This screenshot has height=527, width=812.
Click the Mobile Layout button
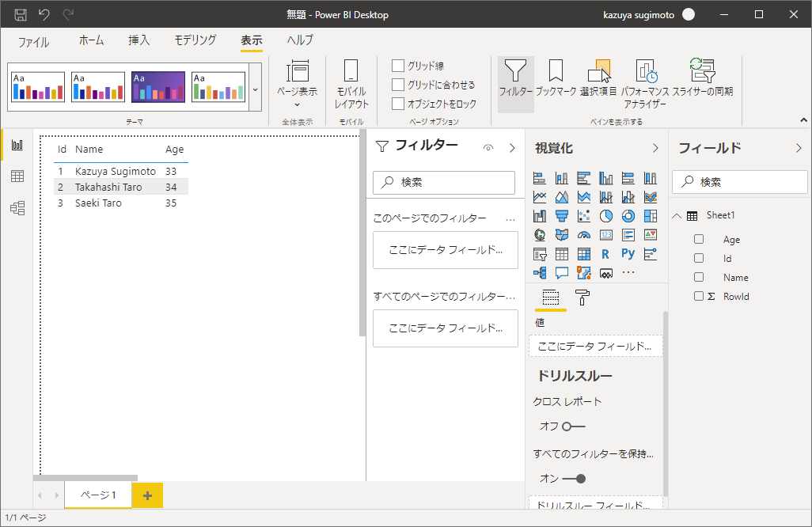point(351,84)
